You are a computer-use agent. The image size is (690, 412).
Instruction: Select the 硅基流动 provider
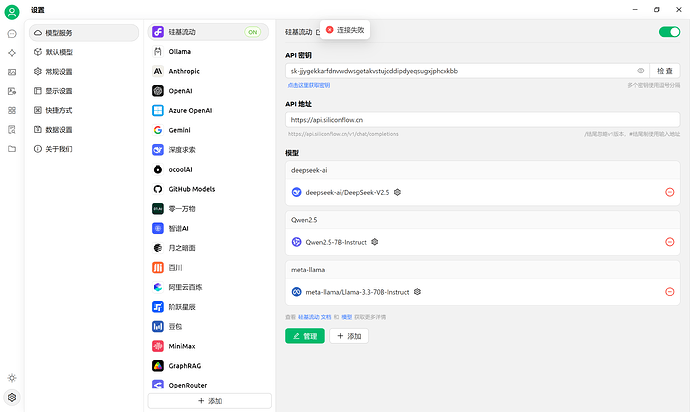pos(208,32)
